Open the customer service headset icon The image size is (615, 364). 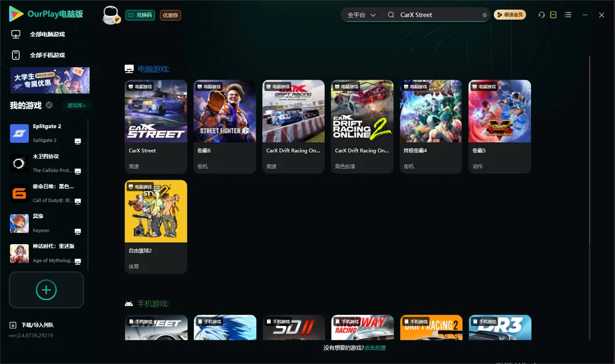point(542,15)
